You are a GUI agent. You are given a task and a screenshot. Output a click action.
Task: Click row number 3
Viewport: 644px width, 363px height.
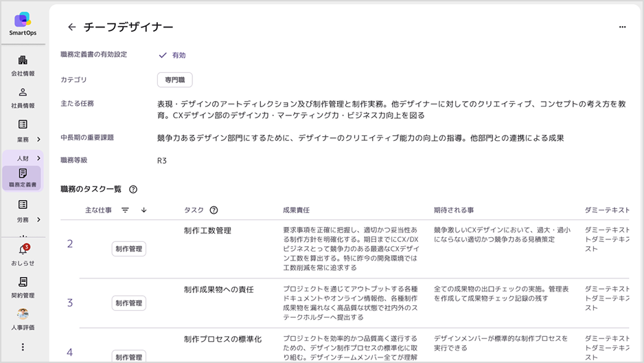(70, 303)
